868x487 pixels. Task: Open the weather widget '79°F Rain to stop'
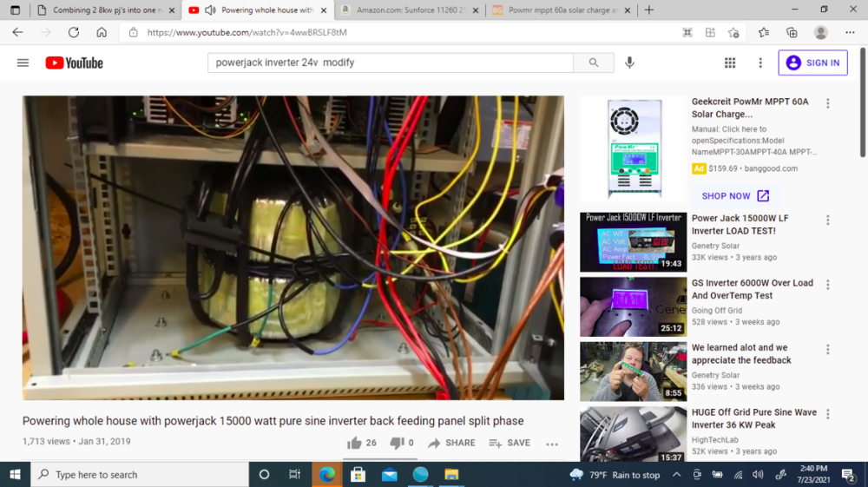[615, 474]
